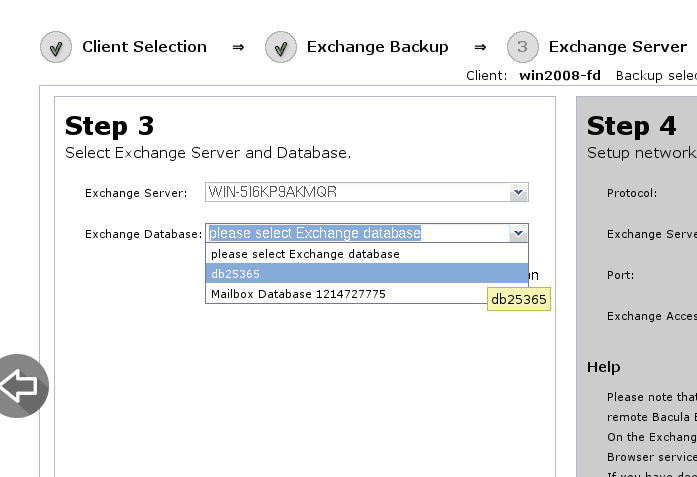Click the Client Selection checkmark step icon
Image resolution: width=697 pixels, height=477 pixels.
click(56, 47)
